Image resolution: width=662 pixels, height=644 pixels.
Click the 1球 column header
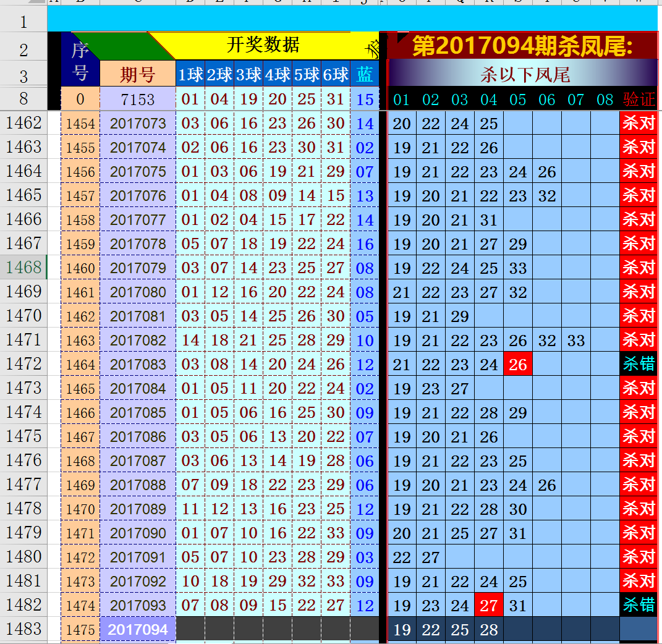(x=190, y=74)
